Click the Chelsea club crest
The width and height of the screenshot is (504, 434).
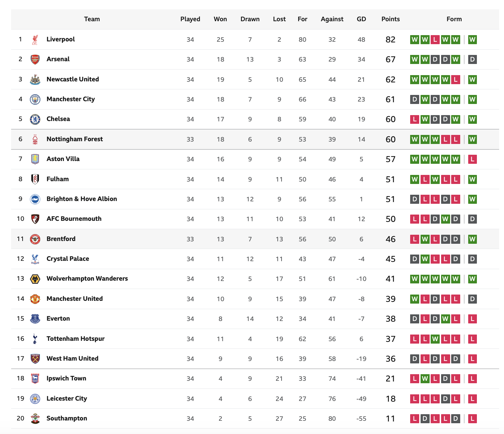(x=35, y=119)
